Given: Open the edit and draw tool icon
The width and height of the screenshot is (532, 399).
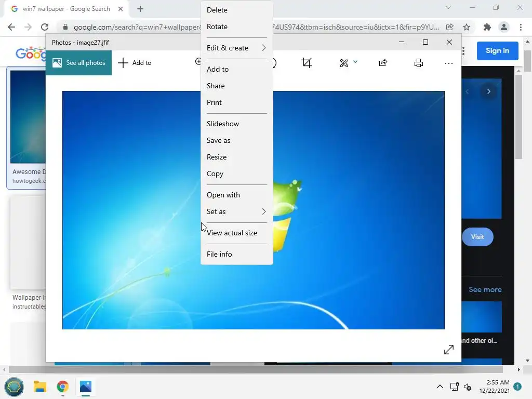Looking at the screenshot, I should [344, 63].
